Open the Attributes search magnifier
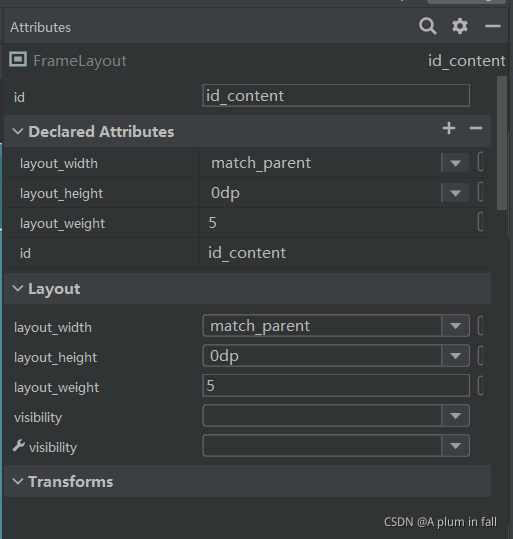 [428, 26]
